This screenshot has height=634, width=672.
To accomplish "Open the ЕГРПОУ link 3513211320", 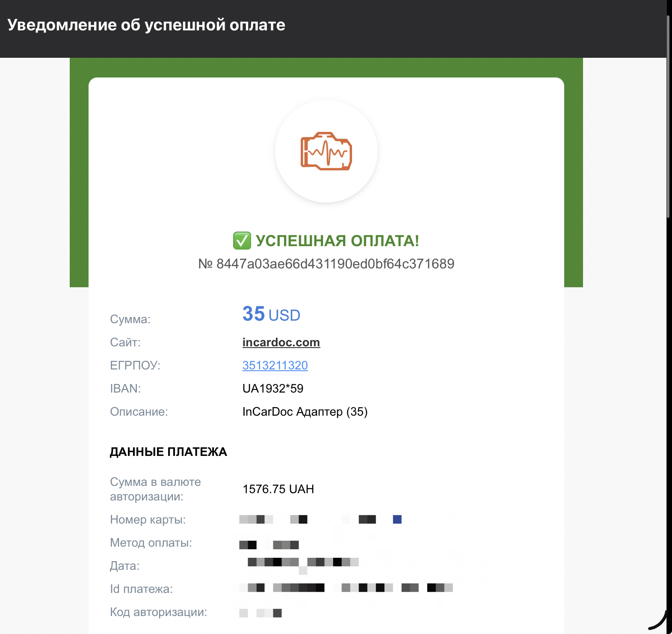I will click(x=275, y=366).
